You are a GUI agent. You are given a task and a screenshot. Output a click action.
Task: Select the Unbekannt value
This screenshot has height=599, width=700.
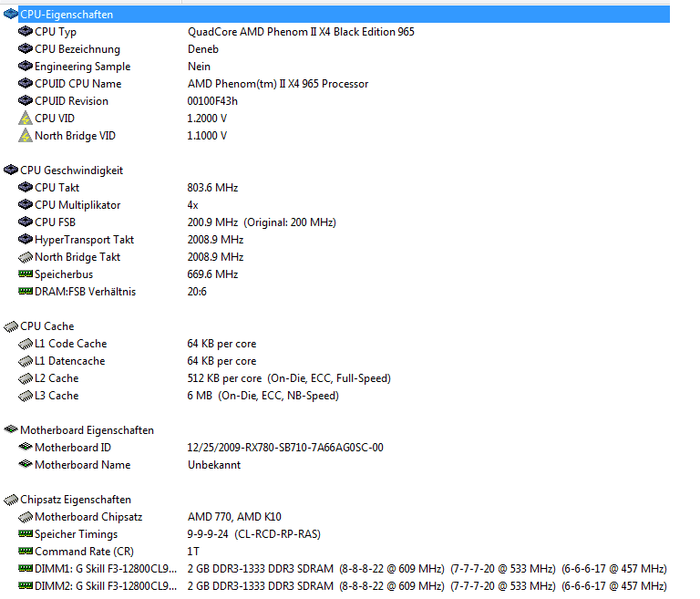pyautogui.click(x=214, y=465)
